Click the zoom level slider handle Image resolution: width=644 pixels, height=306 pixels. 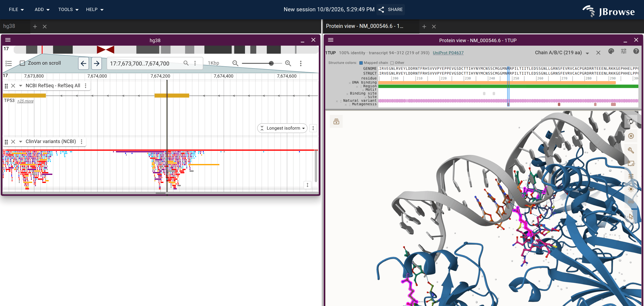tap(271, 63)
